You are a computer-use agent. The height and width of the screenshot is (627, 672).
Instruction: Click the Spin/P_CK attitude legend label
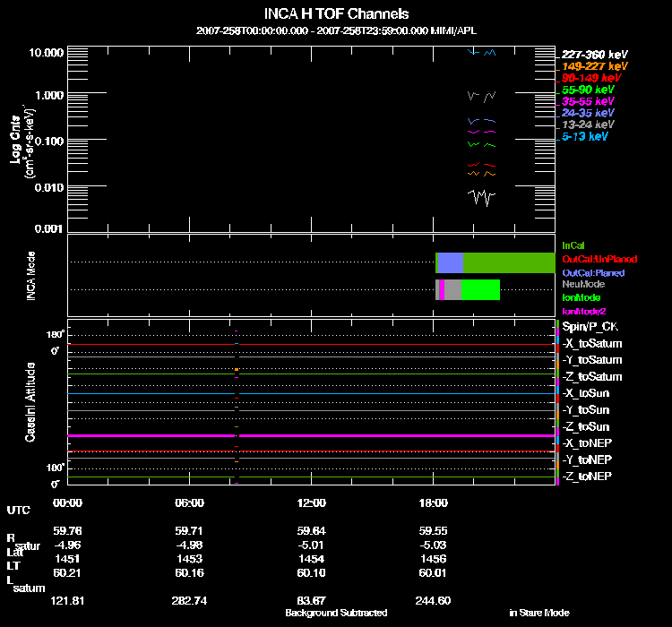point(590,327)
